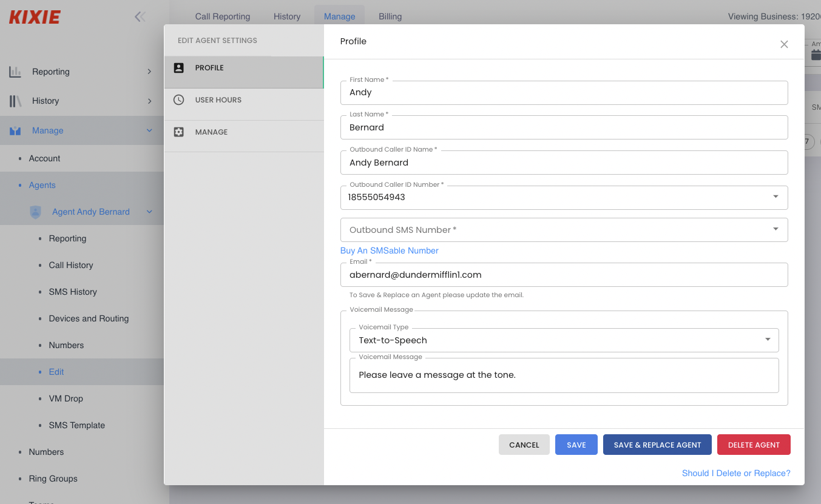Click the Delete Agent button
Viewport: 821px width, 504px height.
click(x=754, y=445)
